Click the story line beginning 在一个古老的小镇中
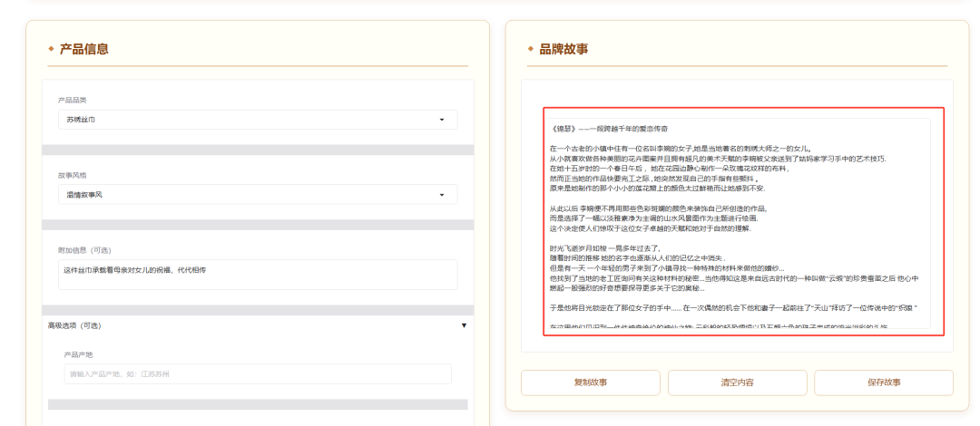This screenshot has height=426, width=980. (x=680, y=149)
